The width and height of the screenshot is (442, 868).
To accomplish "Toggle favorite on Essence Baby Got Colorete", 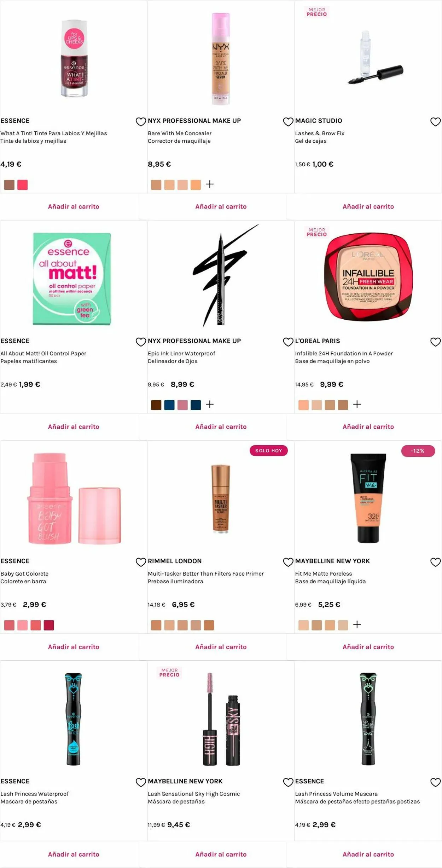I will [141, 562].
